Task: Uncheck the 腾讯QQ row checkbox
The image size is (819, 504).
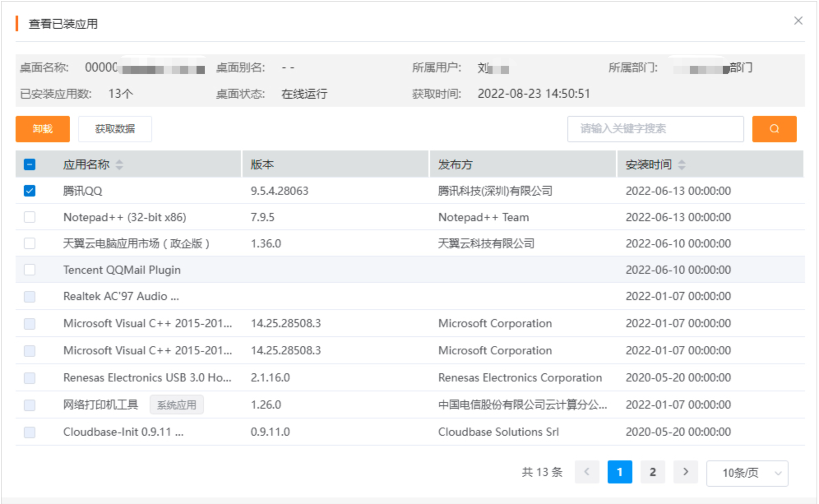Action: coord(29,190)
